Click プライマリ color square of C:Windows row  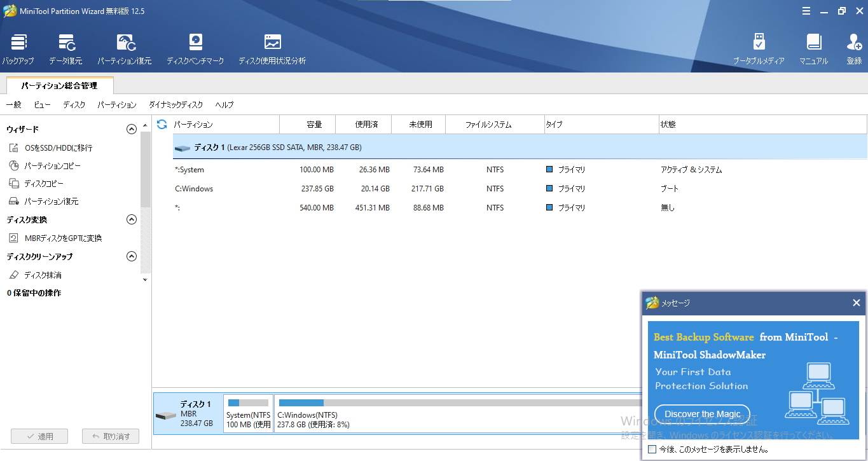[x=549, y=189]
